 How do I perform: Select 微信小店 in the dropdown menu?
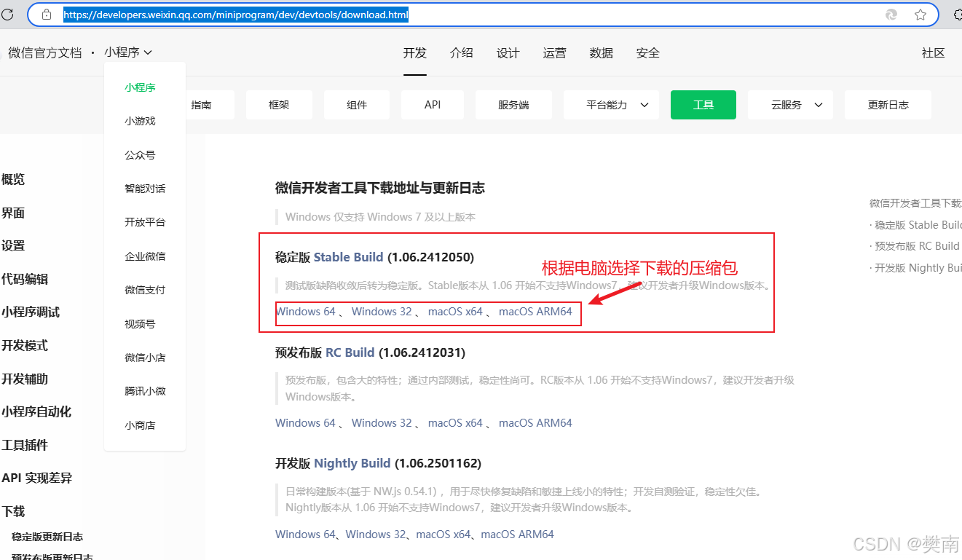145,358
